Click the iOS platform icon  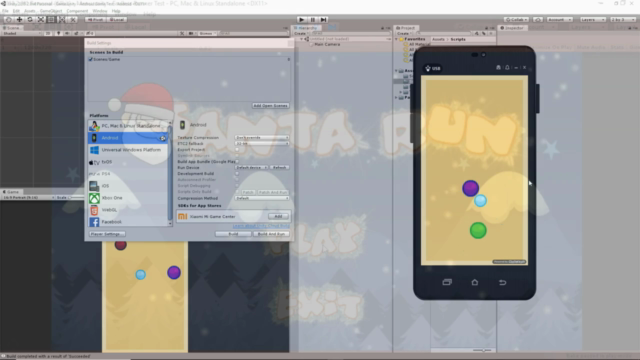tap(94, 186)
